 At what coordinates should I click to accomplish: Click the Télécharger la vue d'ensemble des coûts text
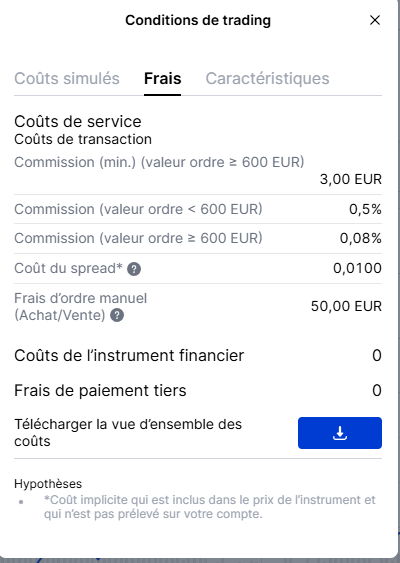128,433
